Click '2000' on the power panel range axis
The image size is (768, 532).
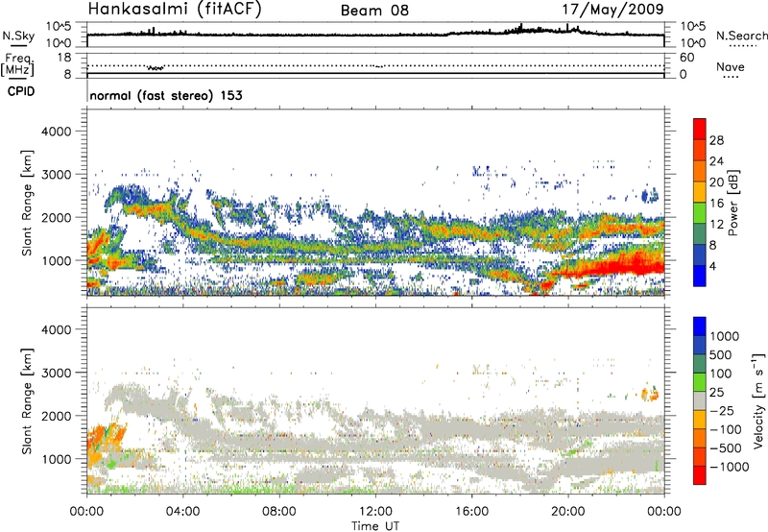tap(56, 217)
